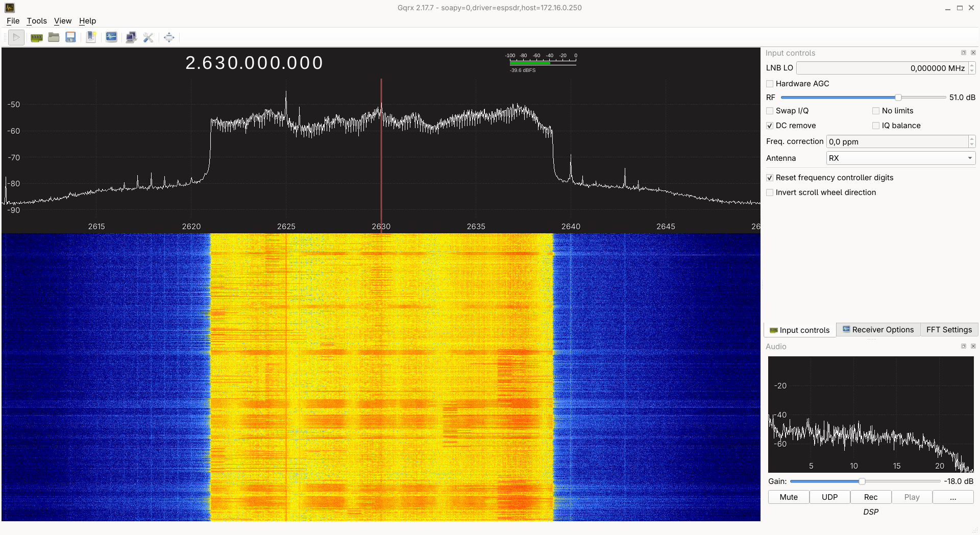Switch to the Input controls tab
Image resolution: width=980 pixels, height=535 pixels.
click(800, 330)
